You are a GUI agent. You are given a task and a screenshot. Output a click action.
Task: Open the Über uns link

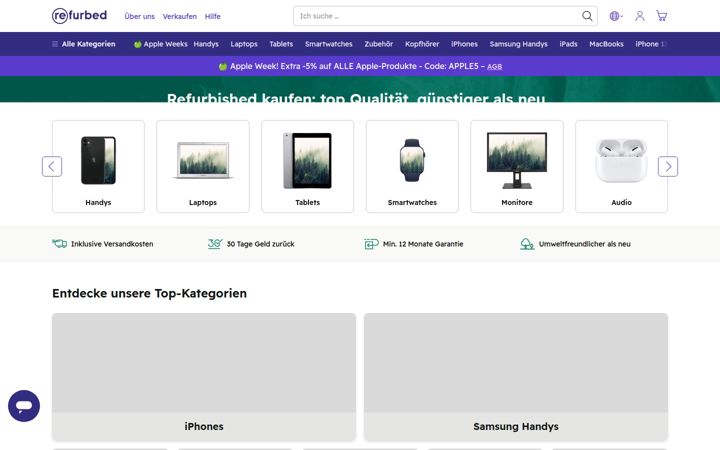coord(140,17)
